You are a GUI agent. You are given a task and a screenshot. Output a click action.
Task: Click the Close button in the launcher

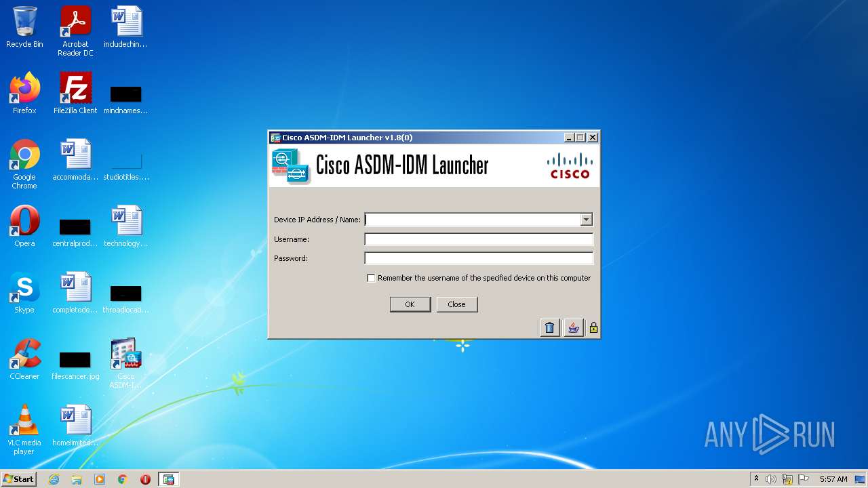pos(456,304)
